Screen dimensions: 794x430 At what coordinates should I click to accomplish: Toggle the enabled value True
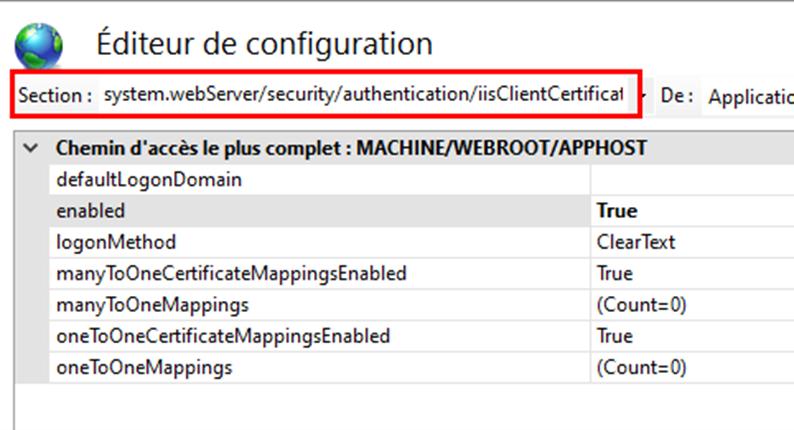(617, 211)
